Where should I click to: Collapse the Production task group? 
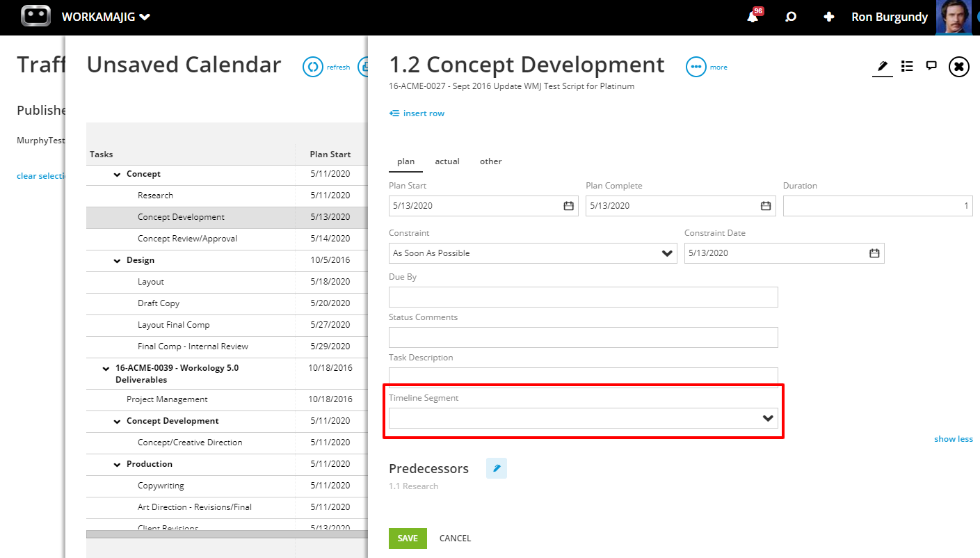[117, 465]
